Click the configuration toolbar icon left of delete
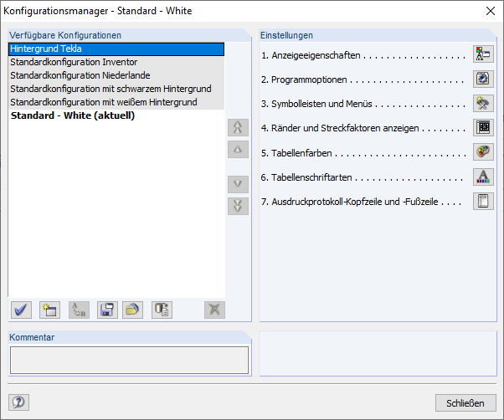The image size is (504, 420). coord(162,310)
